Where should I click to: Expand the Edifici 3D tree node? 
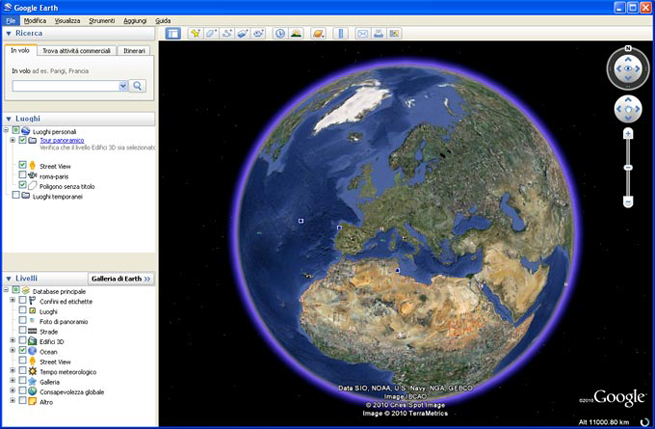pos(13,340)
